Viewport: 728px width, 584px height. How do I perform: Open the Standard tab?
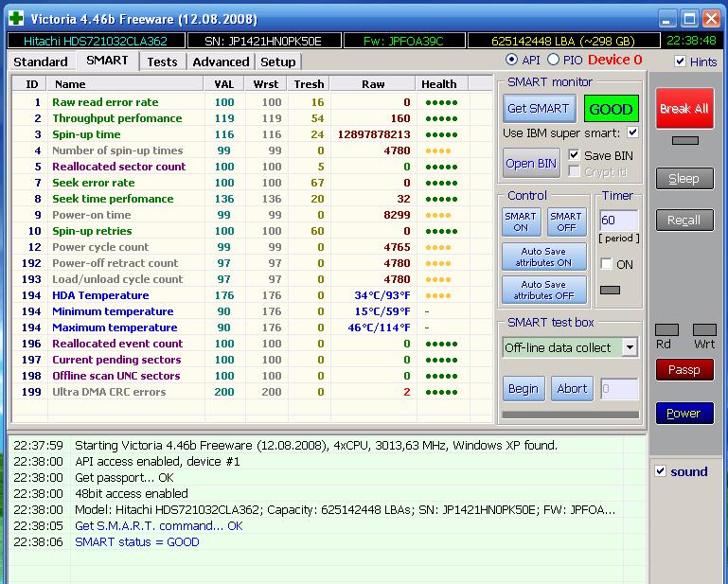click(41, 62)
